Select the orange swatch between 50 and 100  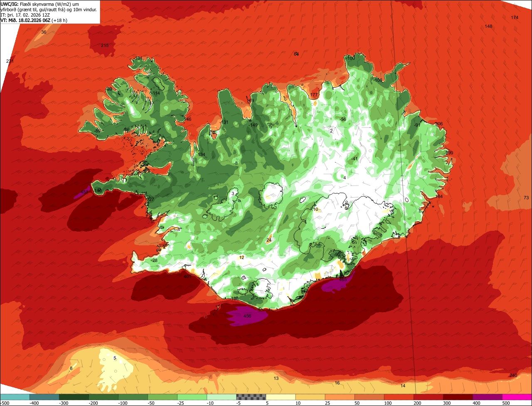[369, 397]
